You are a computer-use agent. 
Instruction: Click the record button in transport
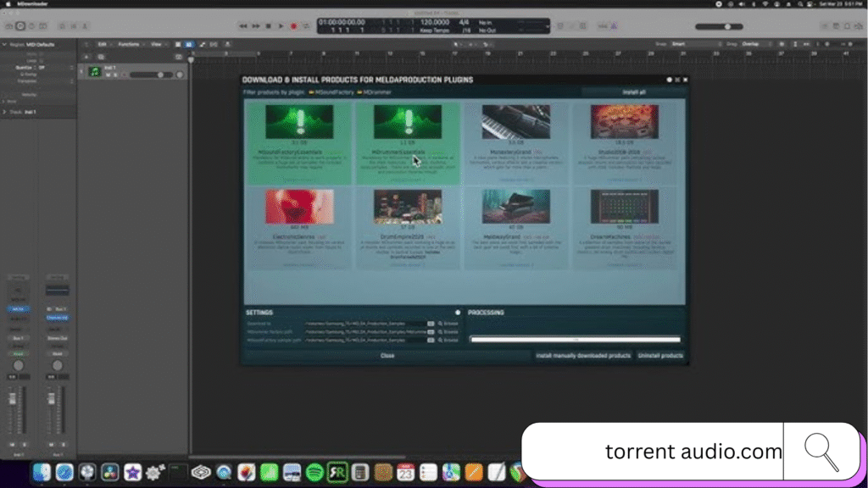(293, 26)
